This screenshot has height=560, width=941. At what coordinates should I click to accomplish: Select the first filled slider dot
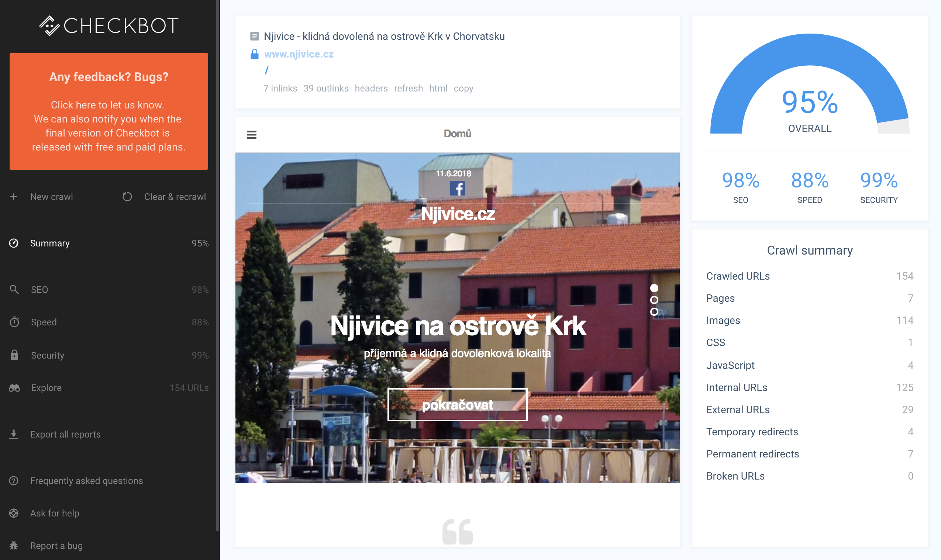click(x=654, y=288)
